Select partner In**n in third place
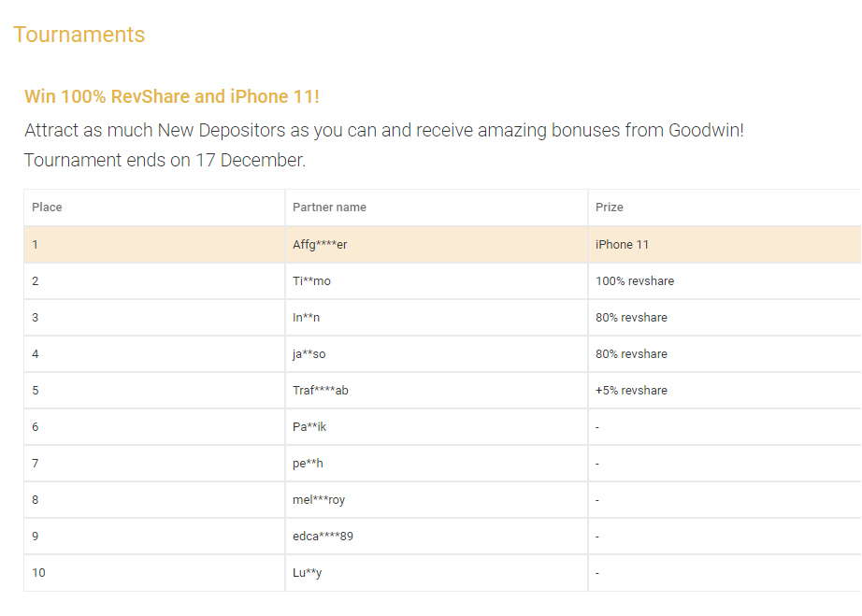Image resolution: width=862 pixels, height=616 pixels. [306, 318]
